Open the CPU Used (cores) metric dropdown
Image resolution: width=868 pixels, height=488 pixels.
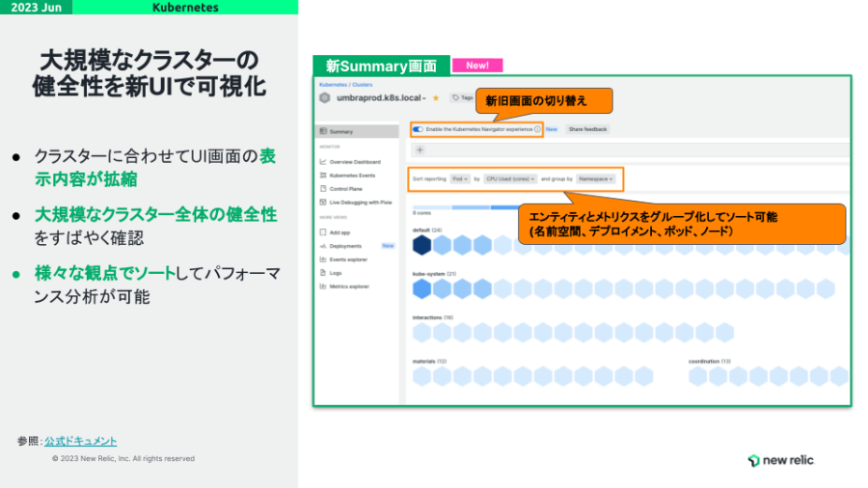510,178
